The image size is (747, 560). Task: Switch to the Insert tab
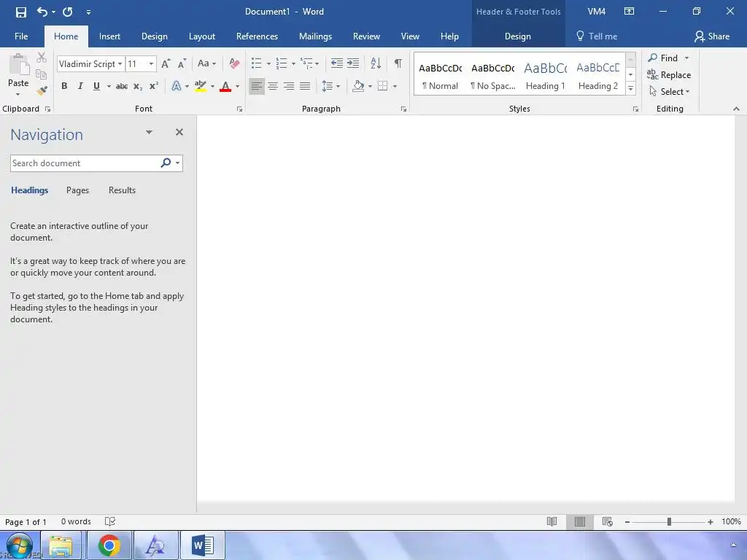tap(109, 36)
